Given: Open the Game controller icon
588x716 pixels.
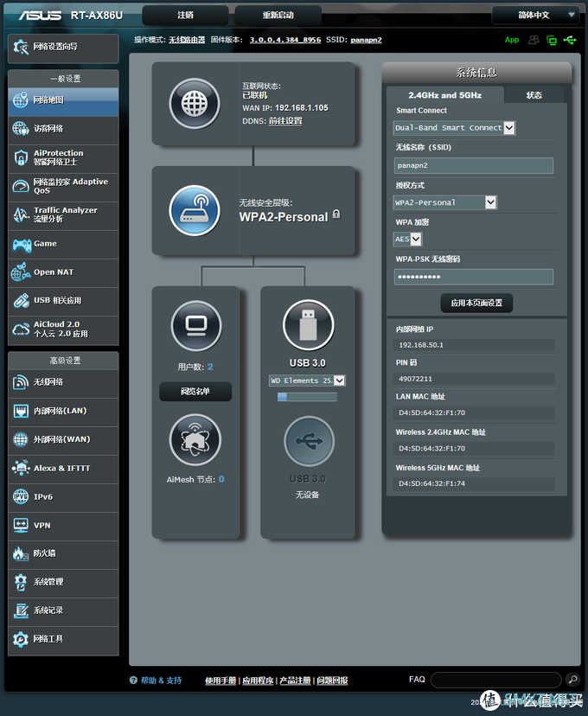Looking at the screenshot, I should point(22,245).
